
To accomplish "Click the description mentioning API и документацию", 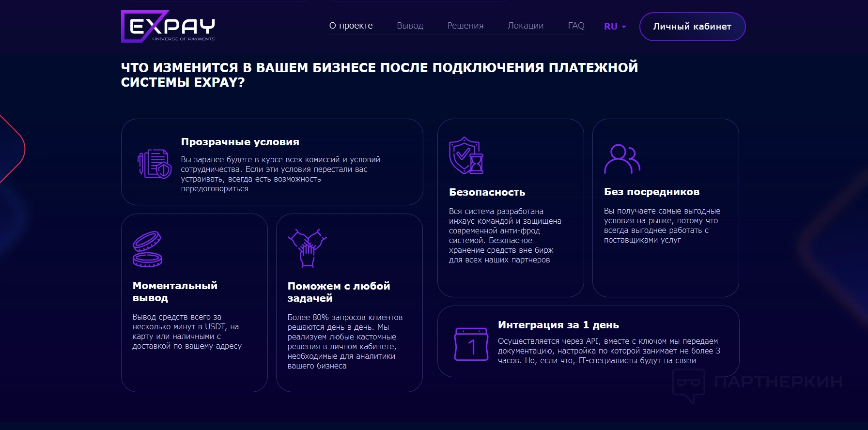I will click(x=609, y=351).
